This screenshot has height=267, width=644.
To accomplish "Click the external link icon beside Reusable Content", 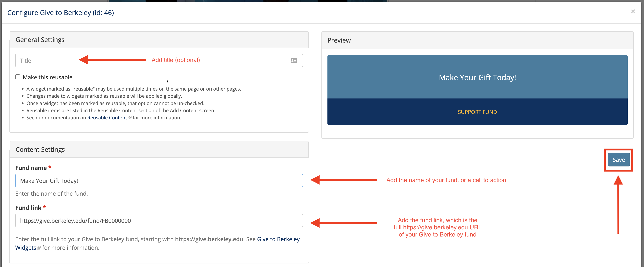I will click(x=130, y=117).
